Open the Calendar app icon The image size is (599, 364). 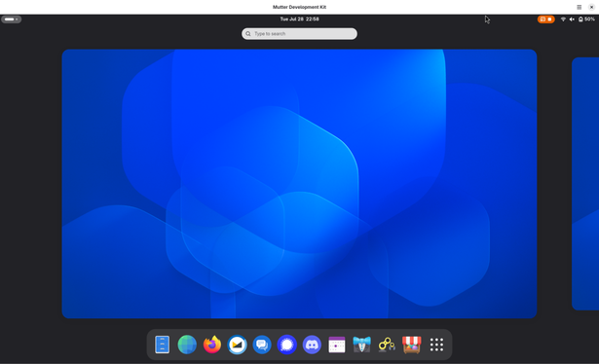coord(337,345)
